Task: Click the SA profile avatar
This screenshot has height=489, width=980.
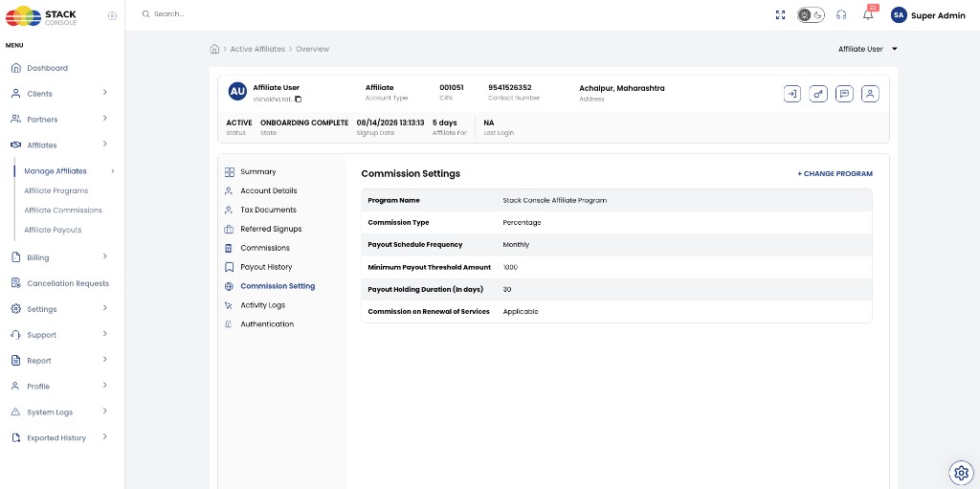Action: click(x=899, y=15)
